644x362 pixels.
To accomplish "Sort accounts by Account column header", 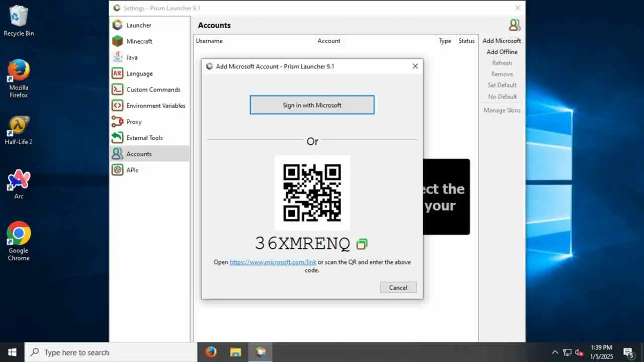I will click(376, 41).
